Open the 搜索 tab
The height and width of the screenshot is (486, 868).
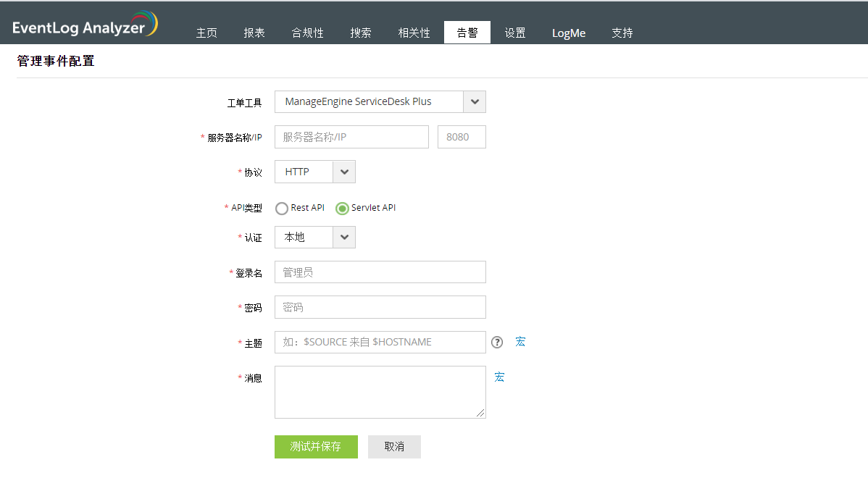pos(361,33)
